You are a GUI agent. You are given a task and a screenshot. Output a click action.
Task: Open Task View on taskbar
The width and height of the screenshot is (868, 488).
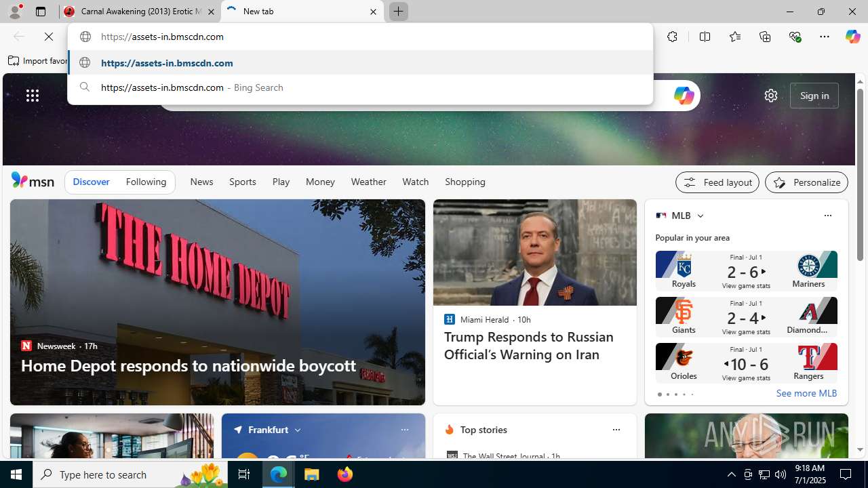[243, 474]
